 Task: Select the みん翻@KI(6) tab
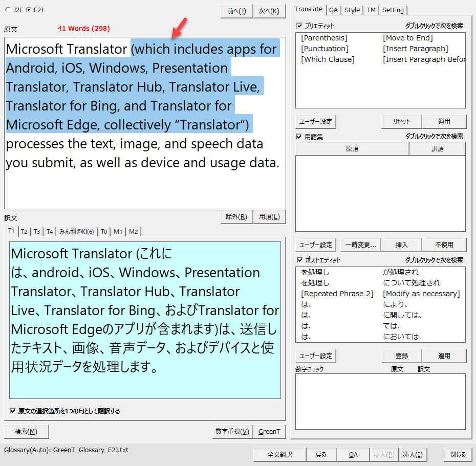(x=76, y=232)
